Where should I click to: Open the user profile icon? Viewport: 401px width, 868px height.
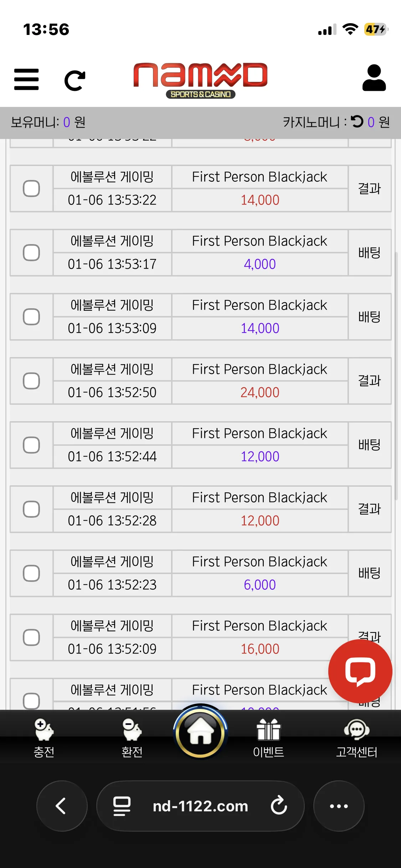[x=374, y=78]
